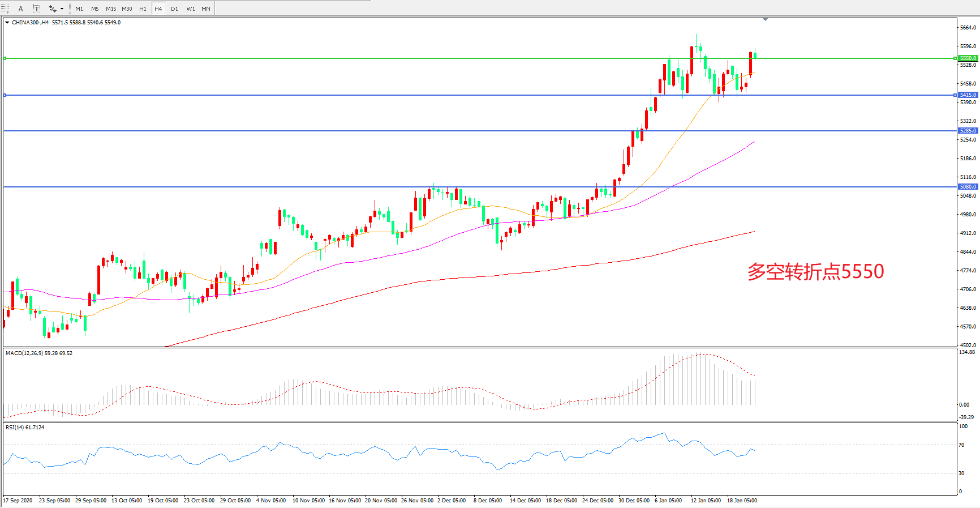
Task: Click the chart shift triangle marker
Action: pyautogui.click(x=765, y=19)
